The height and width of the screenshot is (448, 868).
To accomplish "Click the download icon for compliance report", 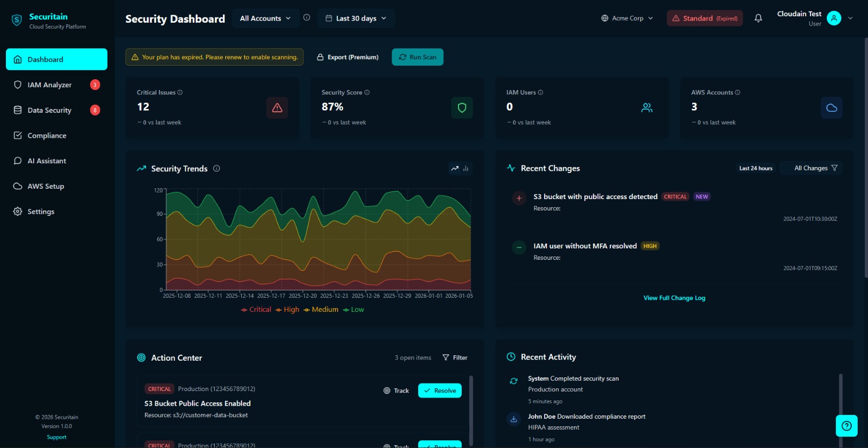I will coord(514,419).
